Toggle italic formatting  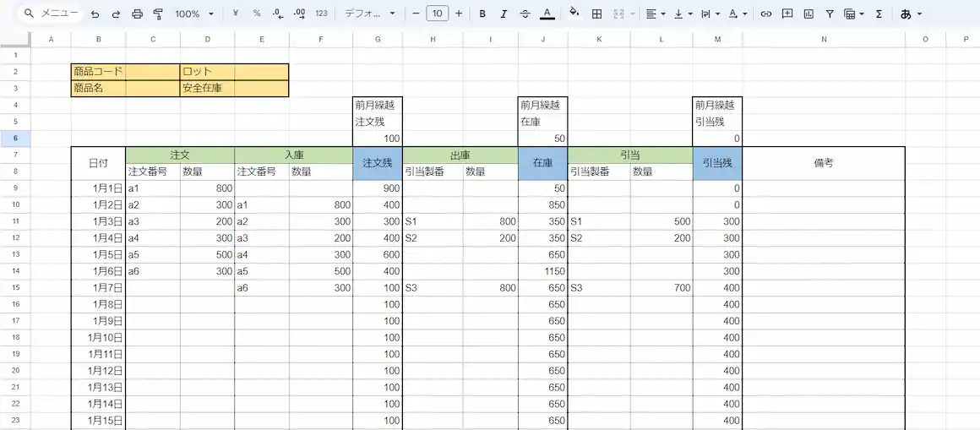point(504,14)
